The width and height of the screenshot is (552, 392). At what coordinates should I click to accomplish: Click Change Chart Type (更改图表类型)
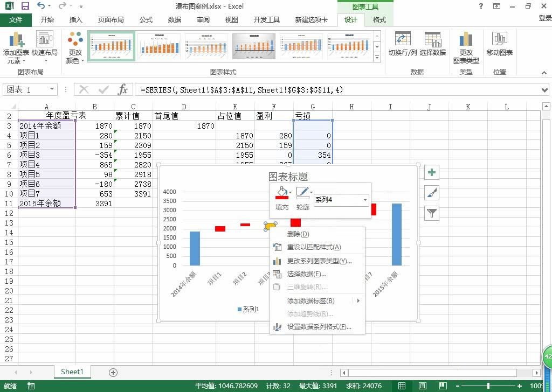(466, 47)
